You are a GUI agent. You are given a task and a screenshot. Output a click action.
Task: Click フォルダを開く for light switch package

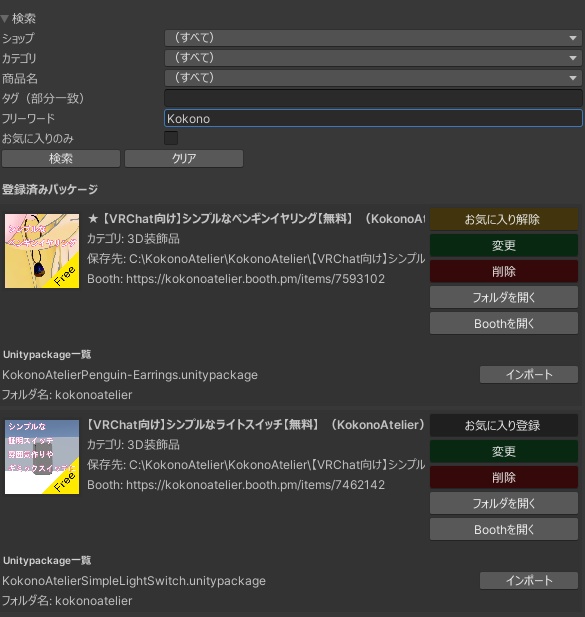coord(504,503)
